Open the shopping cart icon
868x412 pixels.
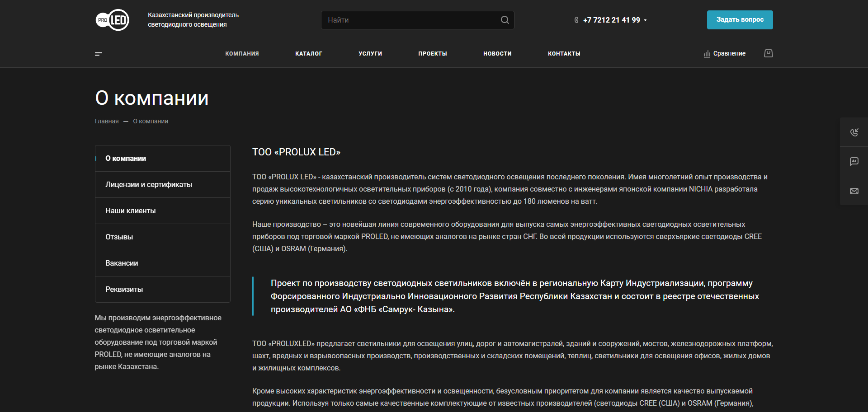pyautogui.click(x=768, y=53)
